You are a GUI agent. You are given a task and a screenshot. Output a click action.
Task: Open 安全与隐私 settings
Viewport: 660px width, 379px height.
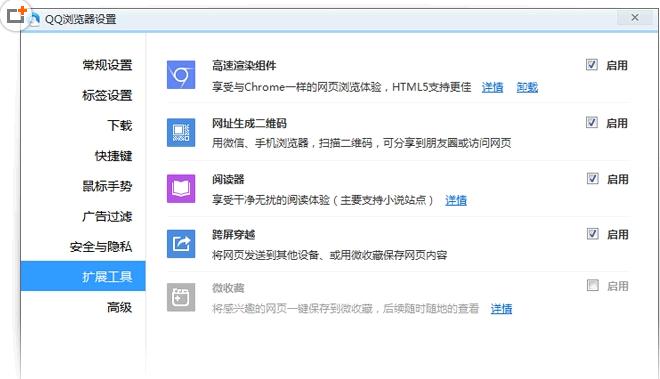[x=101, y=246]
